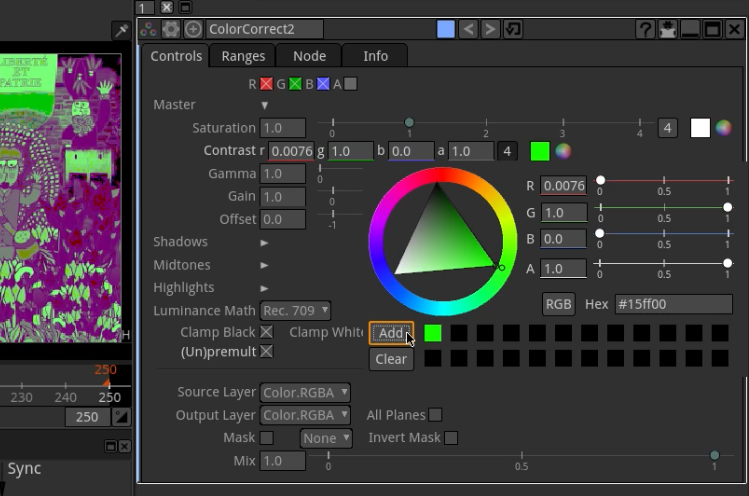Uncheck the Clamp Black checkbox
The width and height of the screenshot is (749, 496).
[x=267, y=332]
